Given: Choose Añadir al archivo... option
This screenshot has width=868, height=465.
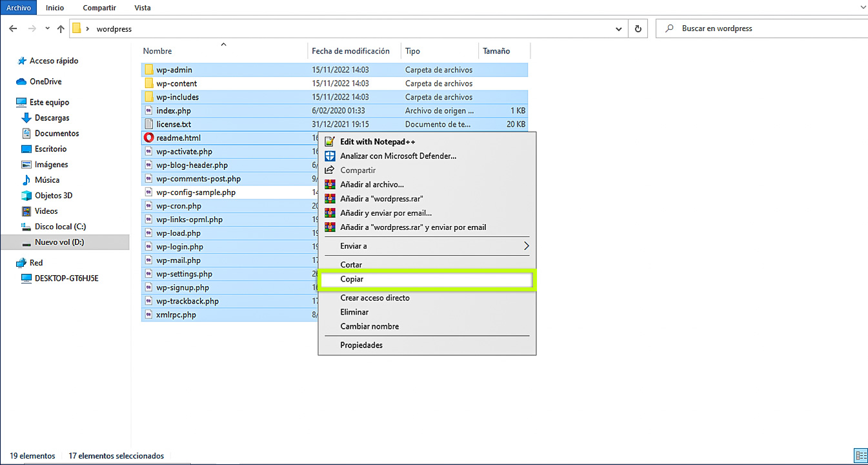Looking at the screenshot, I should click(427, 184).
